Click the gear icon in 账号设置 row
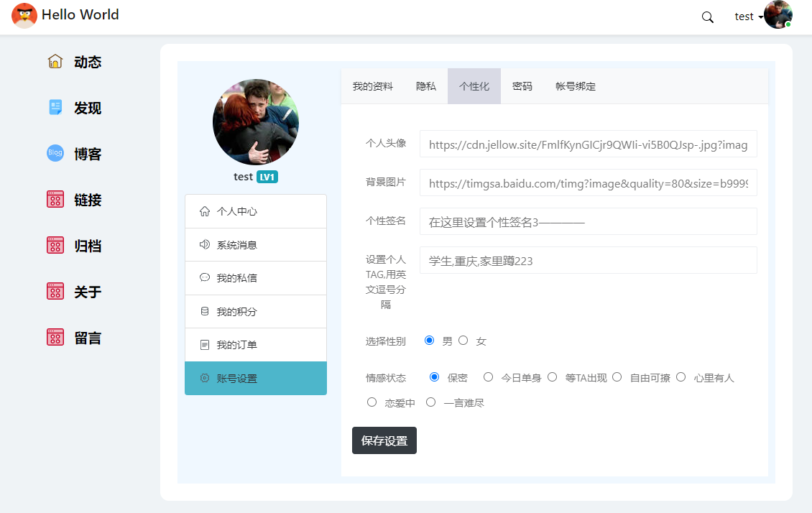This screenshot has width=812, height=513. coord(205,378)
